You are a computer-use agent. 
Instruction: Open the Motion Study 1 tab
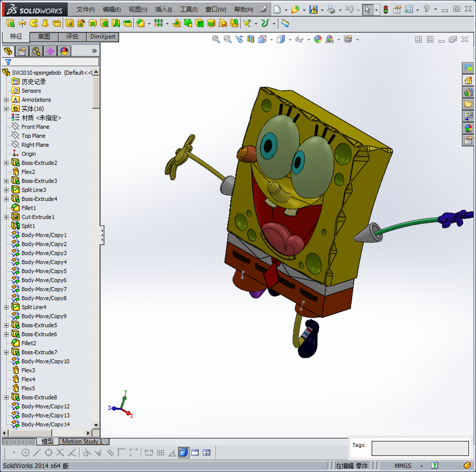(83, 441)
